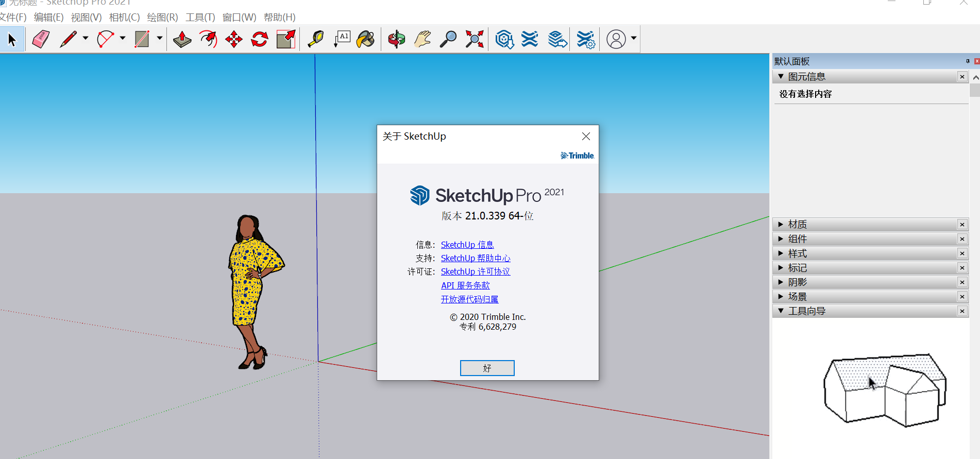Collapse the 工具向导 panel

(x=781, y=311)
